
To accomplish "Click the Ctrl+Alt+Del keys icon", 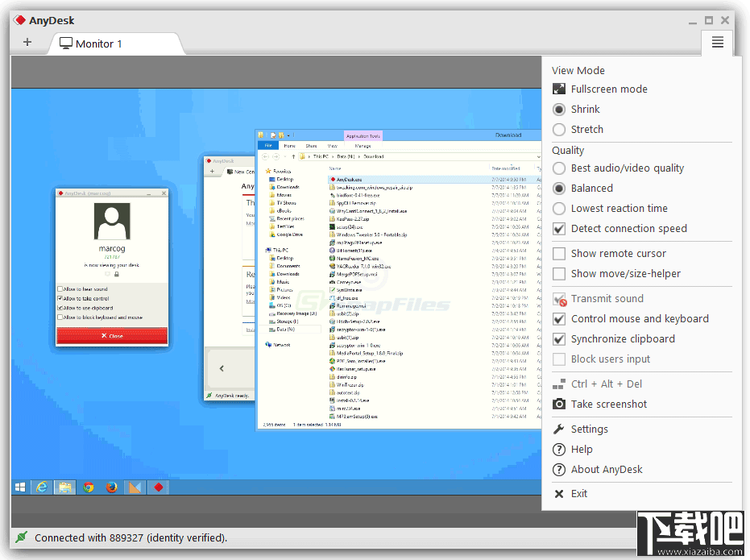I will coord(559,384).
